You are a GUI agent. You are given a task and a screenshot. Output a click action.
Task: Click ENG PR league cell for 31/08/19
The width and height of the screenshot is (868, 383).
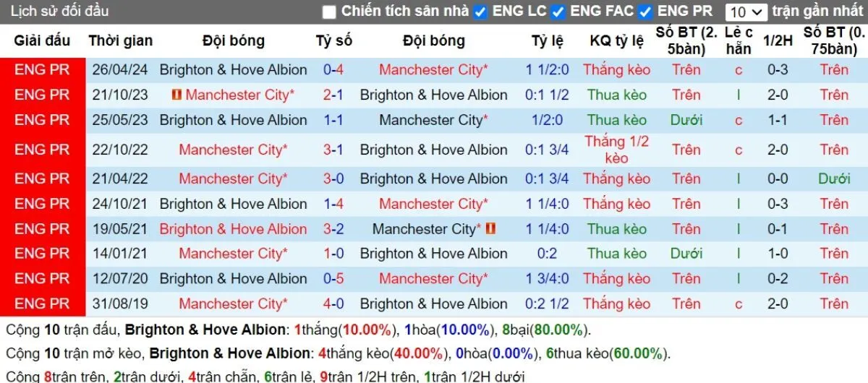(42, 304)
